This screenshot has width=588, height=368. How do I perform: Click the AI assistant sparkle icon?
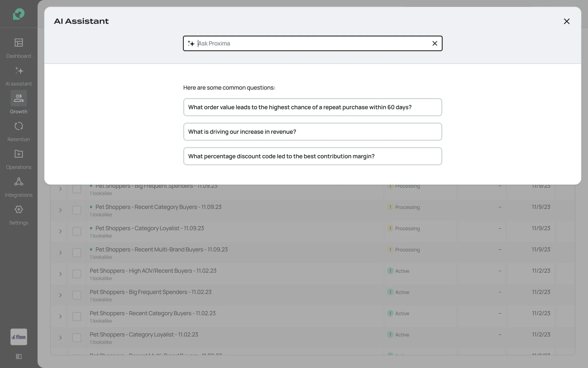click(19, 71)
